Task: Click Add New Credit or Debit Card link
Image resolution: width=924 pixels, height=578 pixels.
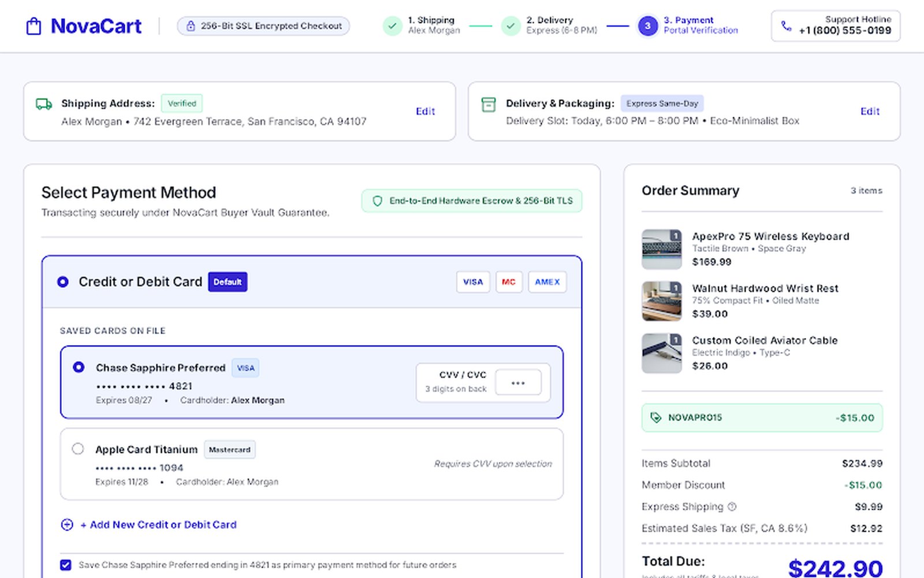Action: click(x=158, y=525)
